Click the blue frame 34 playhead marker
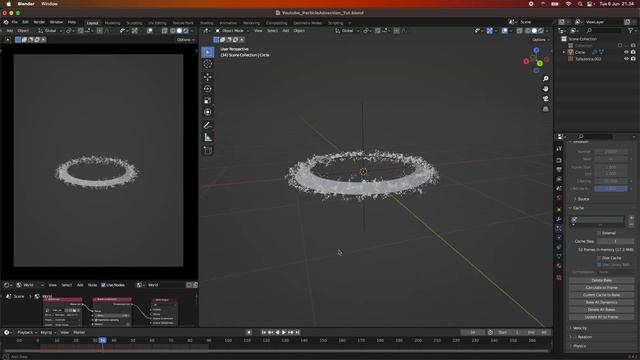Image resolution: width=640 pixels, height=360 pixels. (x=102, y=340)
